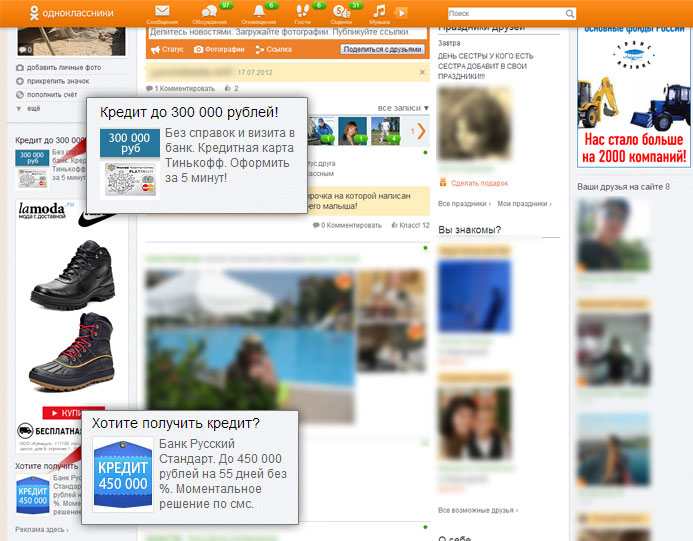Click the search magnifier icon

[570, 14]
